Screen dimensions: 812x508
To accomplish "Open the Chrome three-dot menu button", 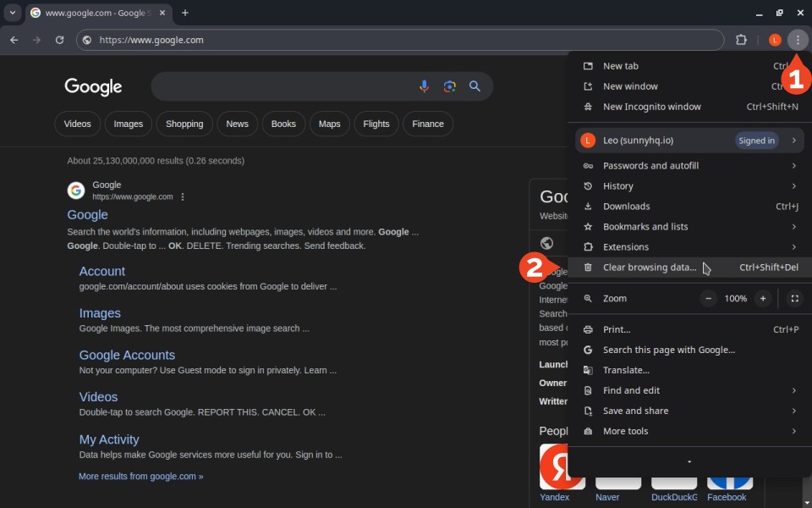I will 798,40.
